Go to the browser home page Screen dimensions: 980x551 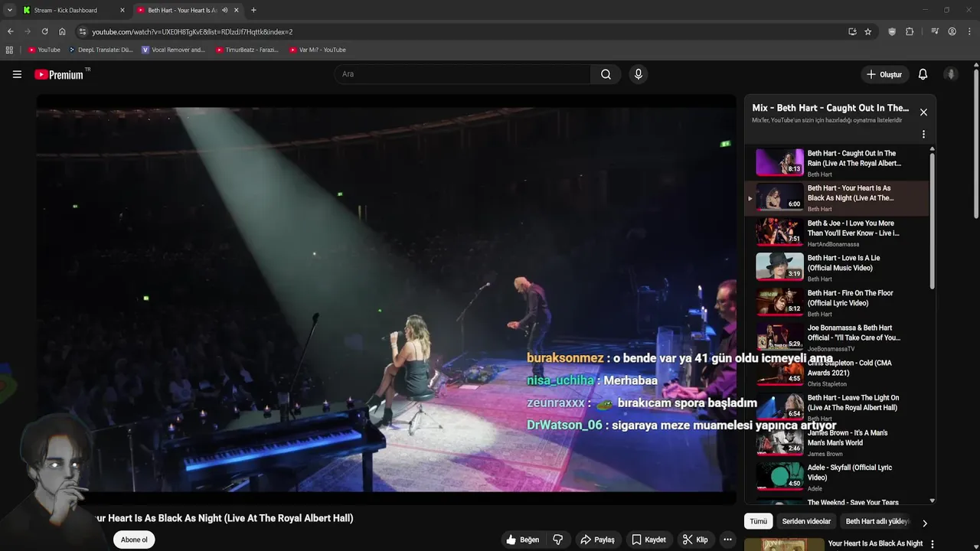click(62, 31)
